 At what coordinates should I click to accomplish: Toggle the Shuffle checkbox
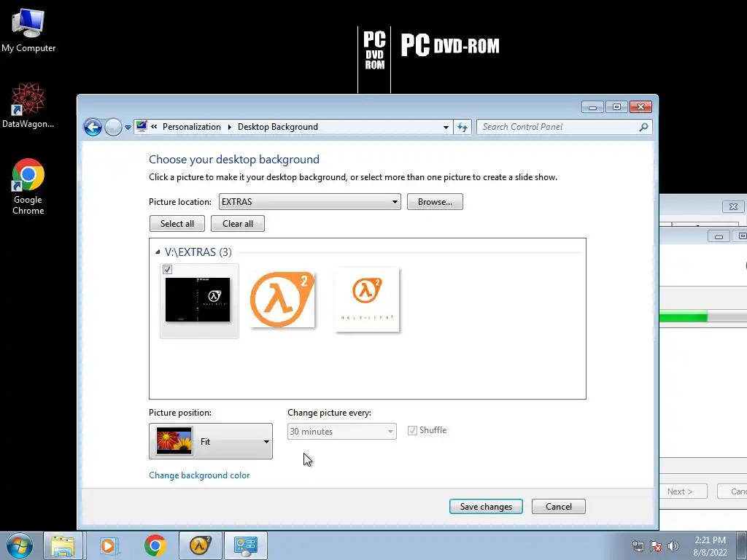pos(412,430)
